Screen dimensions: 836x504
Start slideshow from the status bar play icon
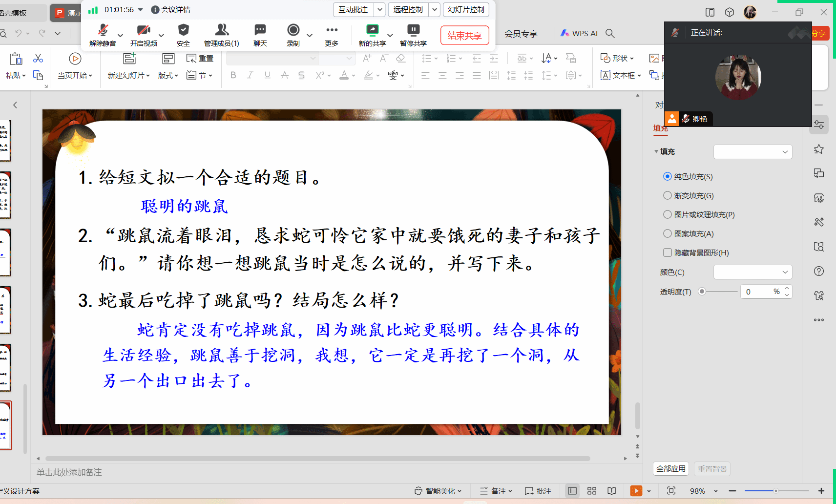point(636,491)
